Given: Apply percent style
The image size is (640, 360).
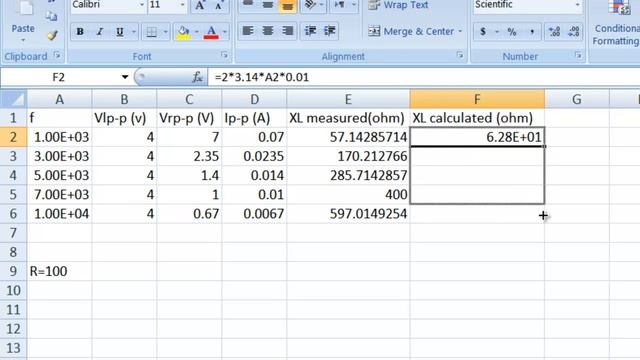Looking at the screenshot, I should click(512, 32).
